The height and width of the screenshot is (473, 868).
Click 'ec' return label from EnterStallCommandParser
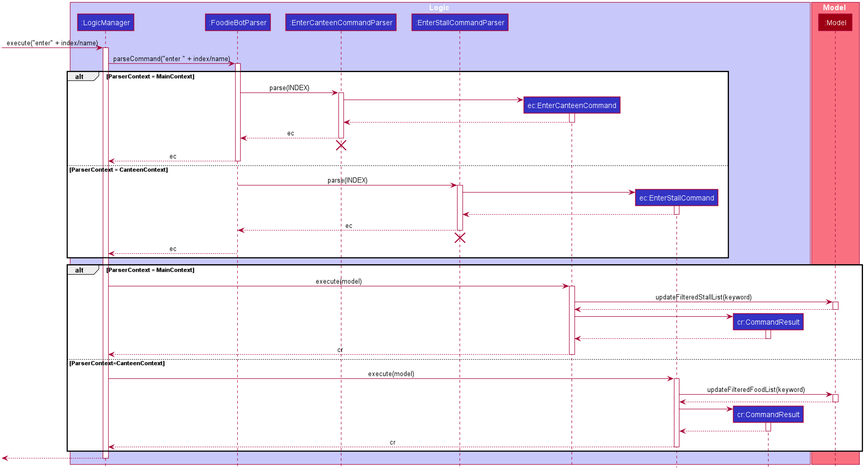click(x=349, y=226)
